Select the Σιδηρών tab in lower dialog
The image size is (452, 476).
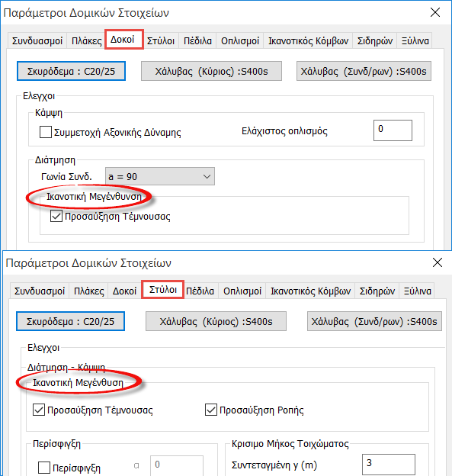point(377,291)
